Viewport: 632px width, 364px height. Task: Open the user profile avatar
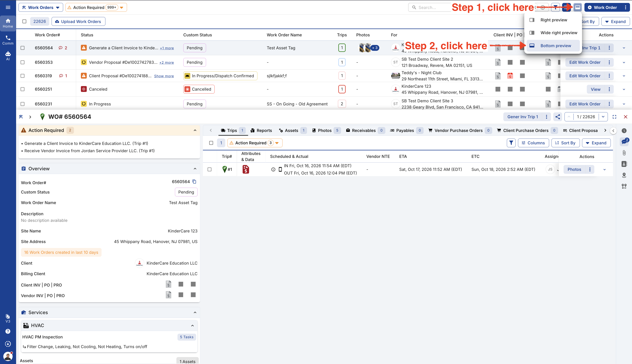point(8,356)
